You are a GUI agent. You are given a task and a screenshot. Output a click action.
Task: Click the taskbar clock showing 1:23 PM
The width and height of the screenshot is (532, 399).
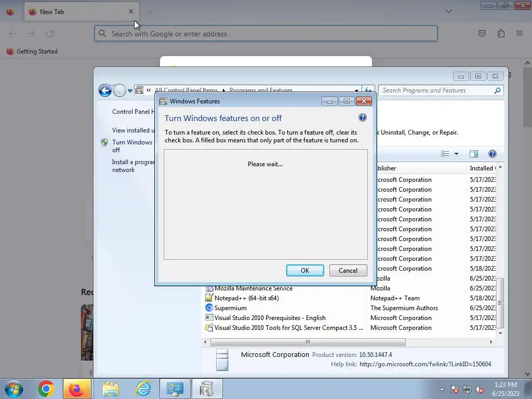tap(506, 389)
